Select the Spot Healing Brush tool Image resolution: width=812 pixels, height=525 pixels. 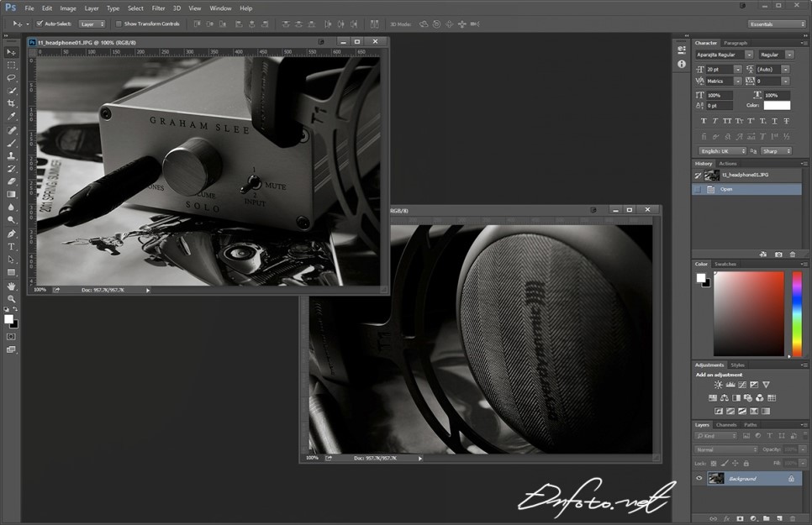(x=11, y=130)
